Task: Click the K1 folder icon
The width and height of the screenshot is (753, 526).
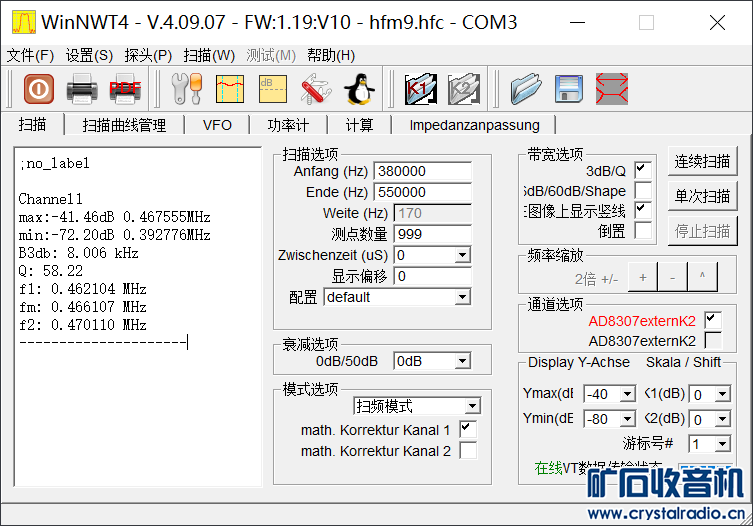Action: 421,89
